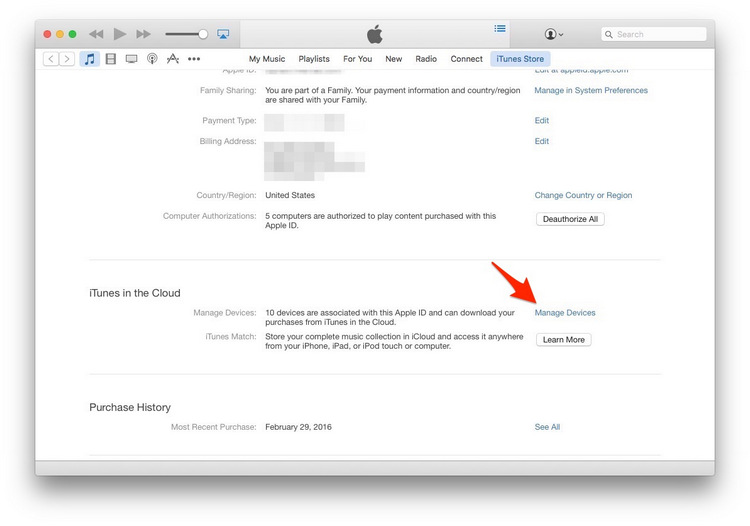Click the Deauthorize All button
The image size is (750, 526).
(570, 219)
